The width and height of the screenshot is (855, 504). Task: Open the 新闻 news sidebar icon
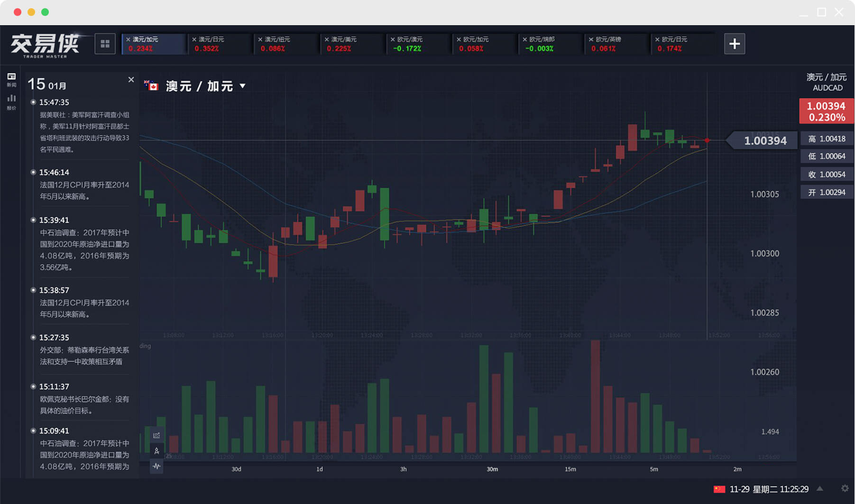(11, 79)
